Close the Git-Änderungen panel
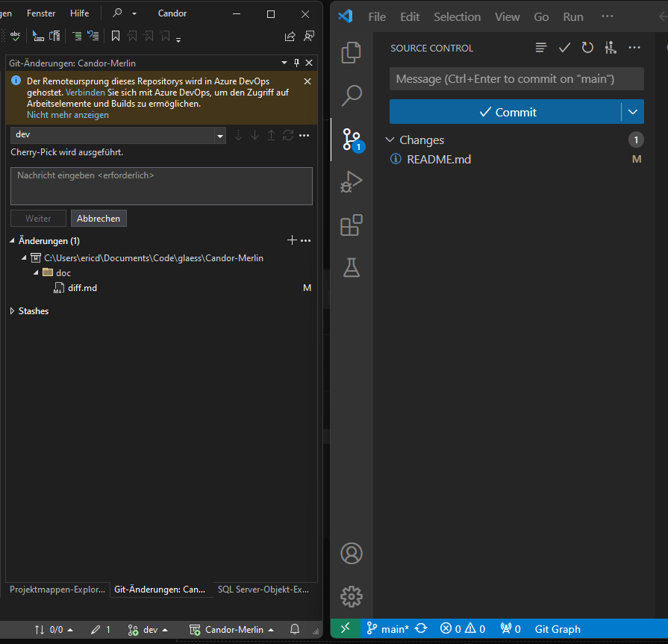Image resolution: width=668 pixels, height=644 pixels. pyautogui.click(x=309, y=63)
